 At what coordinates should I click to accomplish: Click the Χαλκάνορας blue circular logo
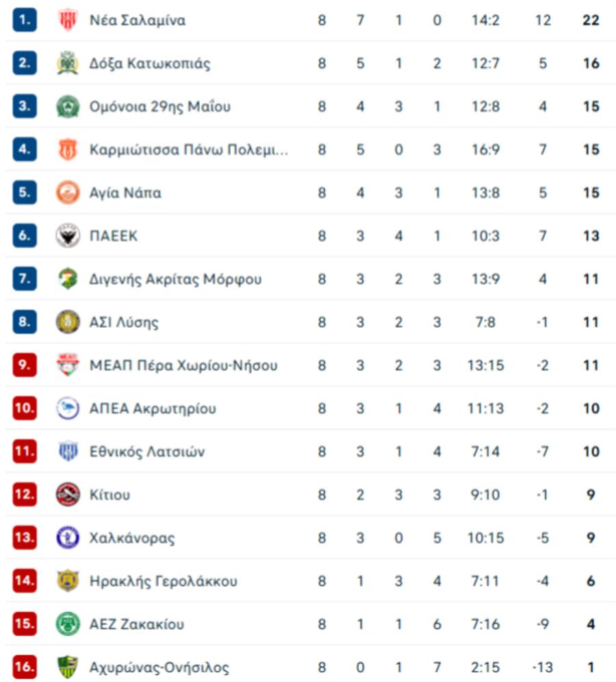(x=67, y=538)
